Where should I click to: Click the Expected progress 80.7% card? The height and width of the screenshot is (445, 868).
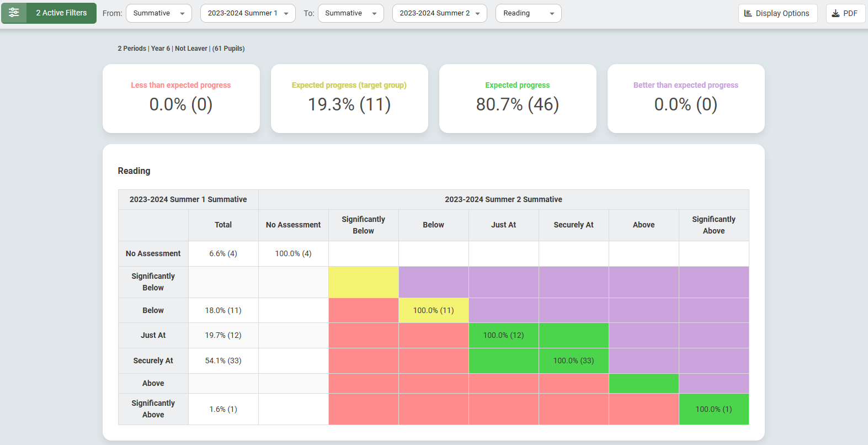click(518, 98)
